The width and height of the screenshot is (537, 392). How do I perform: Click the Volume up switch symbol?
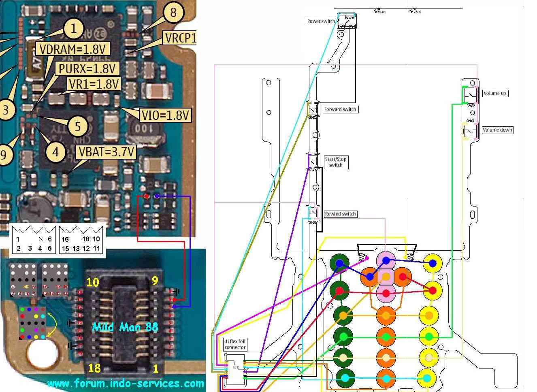click(470, 95)
